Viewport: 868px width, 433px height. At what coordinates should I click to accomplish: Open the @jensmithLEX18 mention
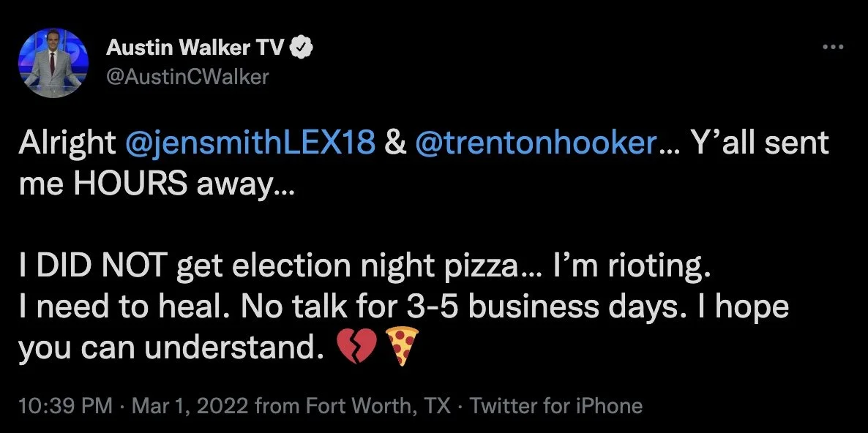pos(250,144)
